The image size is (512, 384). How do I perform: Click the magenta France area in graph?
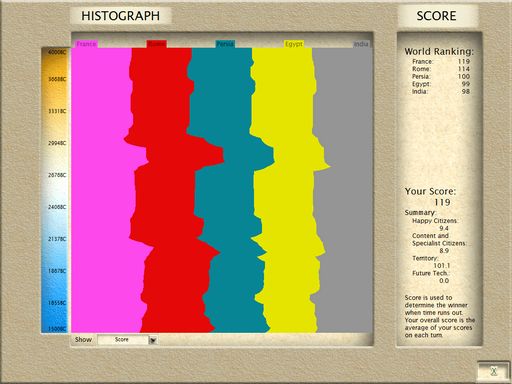pos(100,190)
